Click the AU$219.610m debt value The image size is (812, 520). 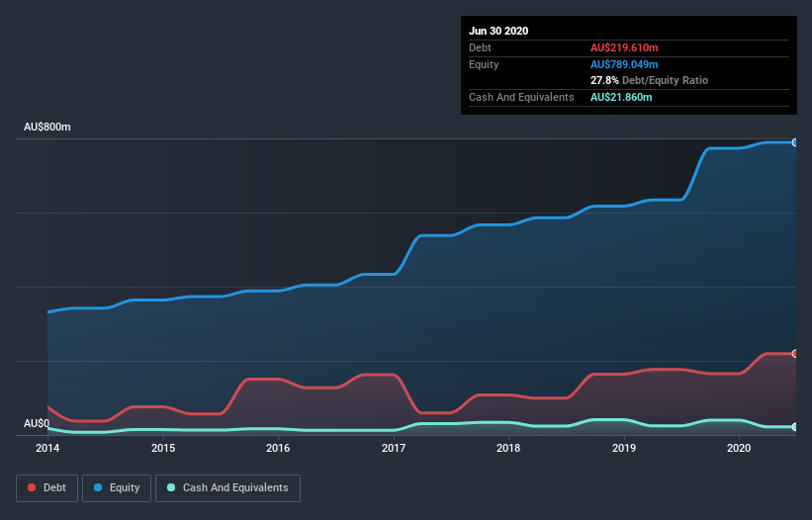(624, 47)
